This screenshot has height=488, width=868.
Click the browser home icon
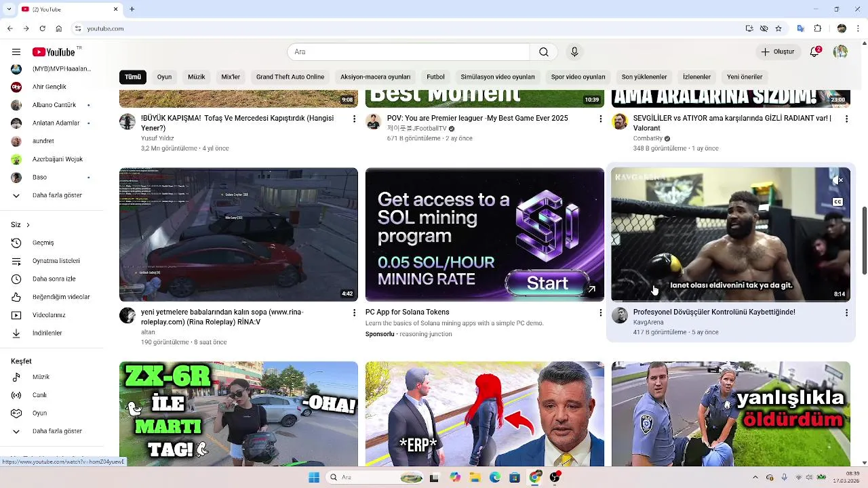[59, 28]
